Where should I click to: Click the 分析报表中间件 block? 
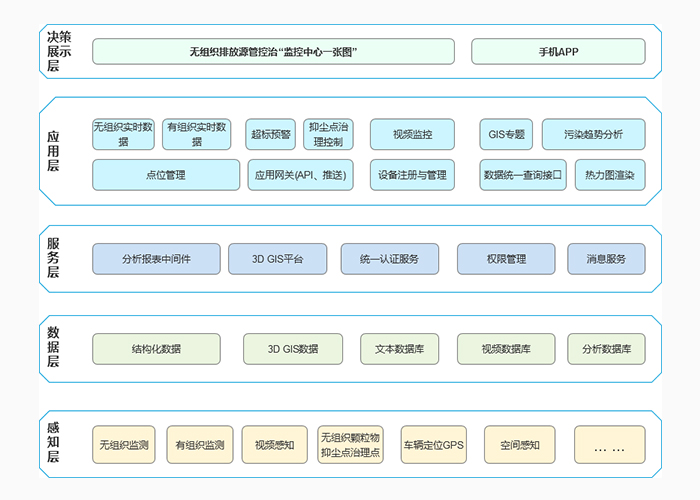pyautogui.click(x=156, y=259)
